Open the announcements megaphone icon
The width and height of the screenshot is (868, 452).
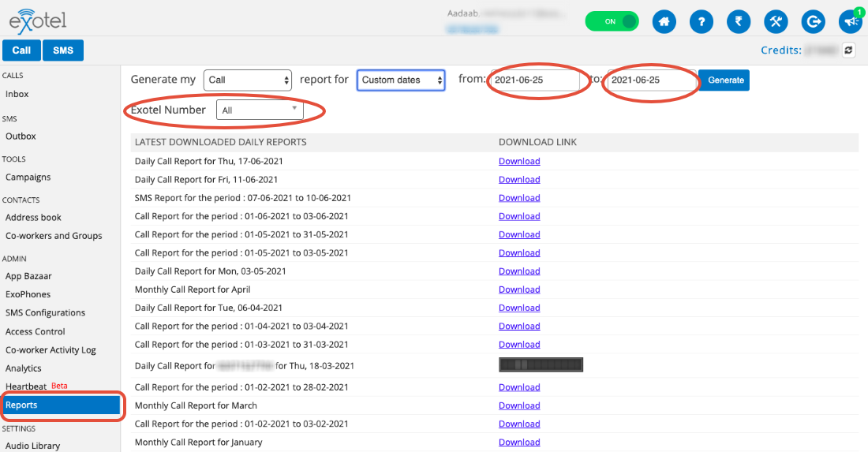(x=851, y=21)
